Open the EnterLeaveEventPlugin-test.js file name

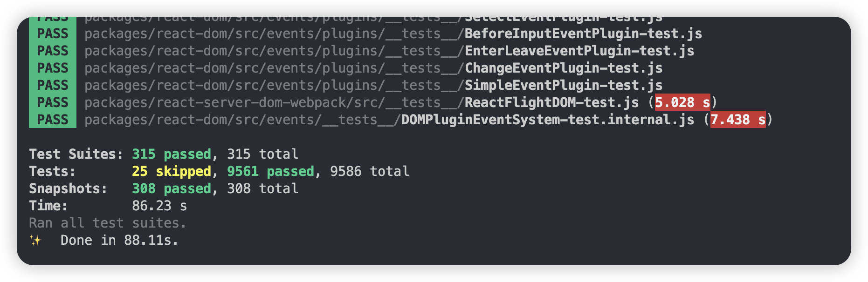pos(579,51)
